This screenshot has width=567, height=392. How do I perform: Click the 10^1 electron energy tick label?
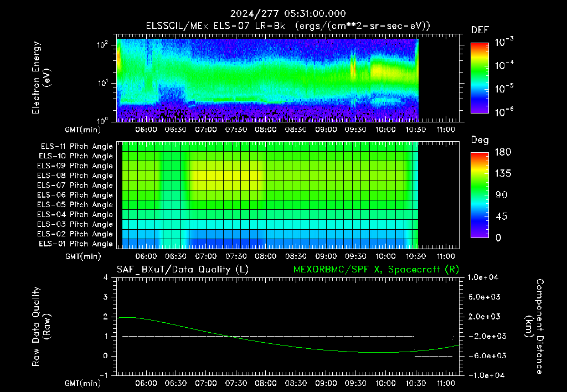[x=102, y=83]
